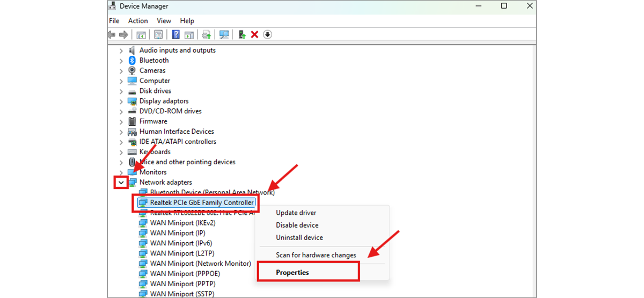Click the red X Uninstall device toolbar icon

[254, 35]
